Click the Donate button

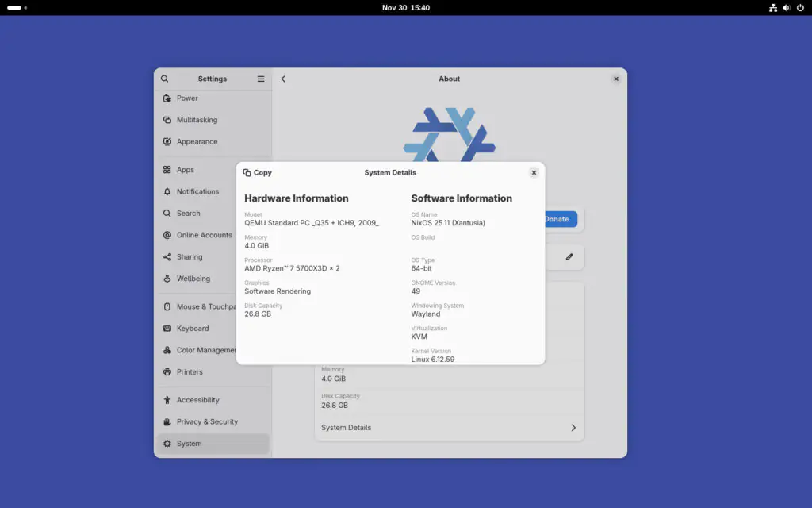560,219
